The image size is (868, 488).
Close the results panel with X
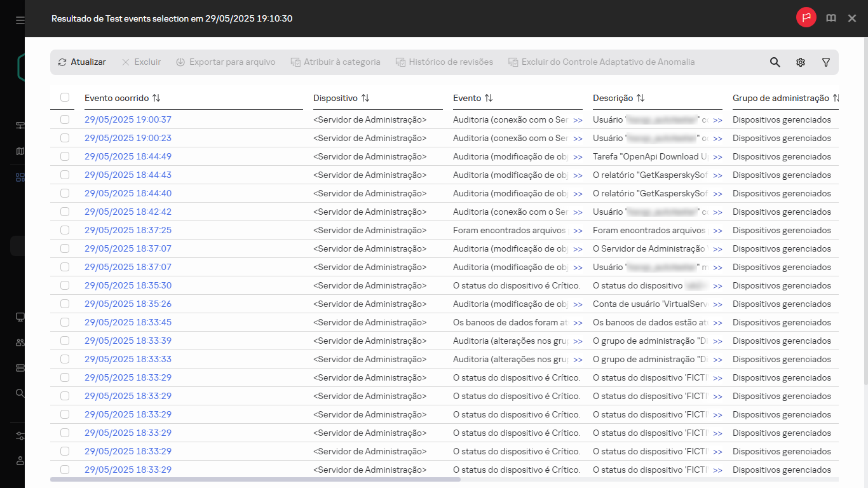pyautogui.click(x=852, y=18)
